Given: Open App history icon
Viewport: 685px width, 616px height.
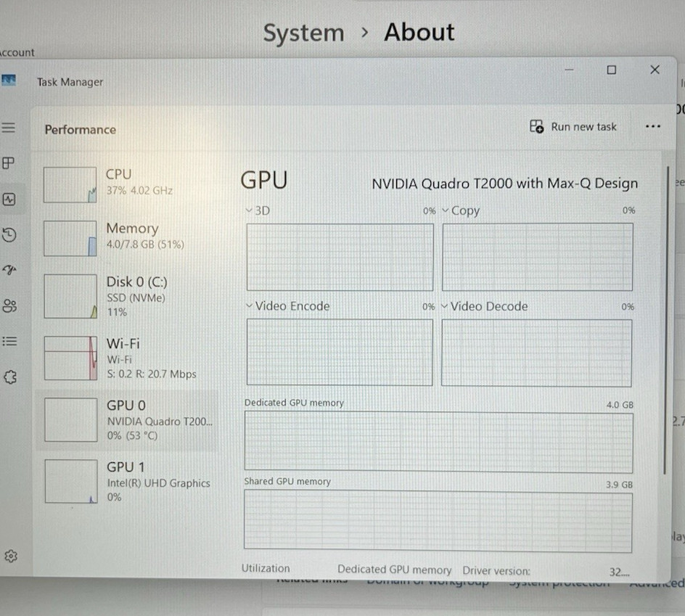Looking at the screenshot, I should coord(9,235).
